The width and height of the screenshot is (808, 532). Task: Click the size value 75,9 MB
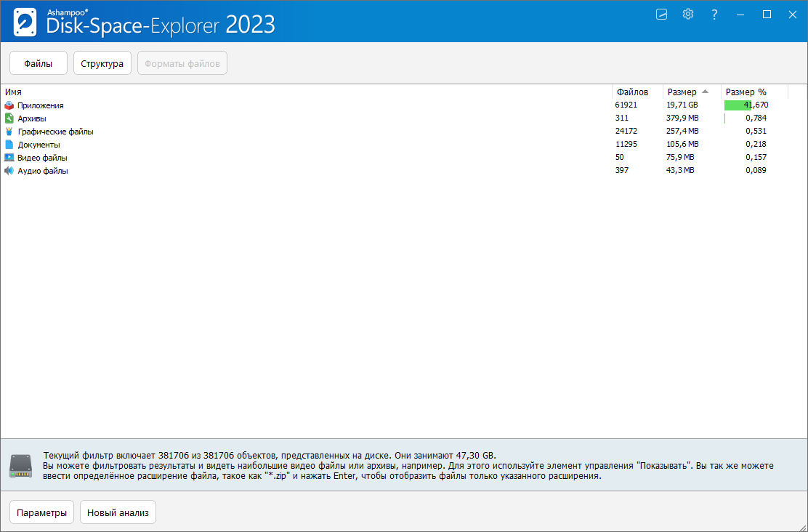[680, 157]
